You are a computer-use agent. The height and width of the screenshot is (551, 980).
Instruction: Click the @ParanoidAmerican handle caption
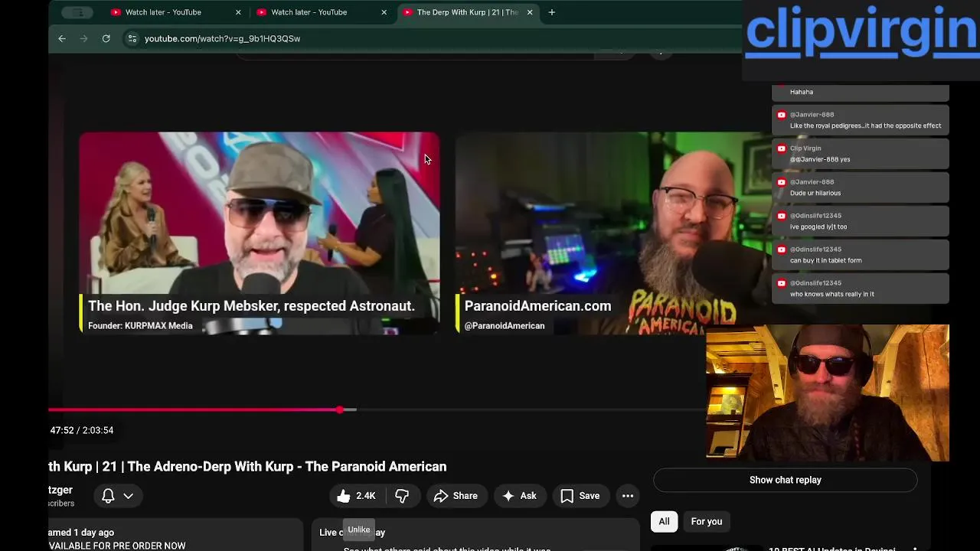[x=505, y=326]
